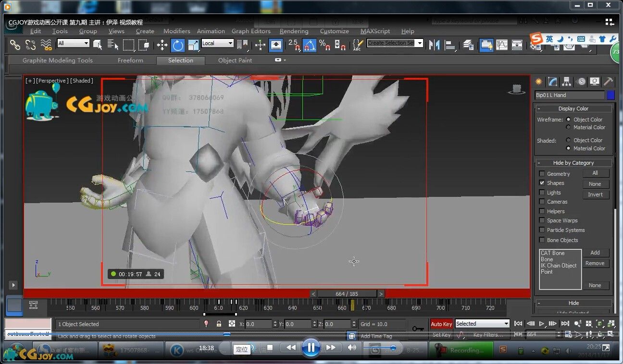Toggle Keyboard Shortcut Override button

[276, 45]
